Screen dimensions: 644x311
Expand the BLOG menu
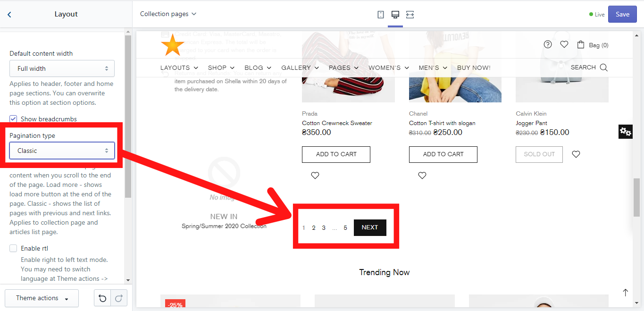[258, 68]
